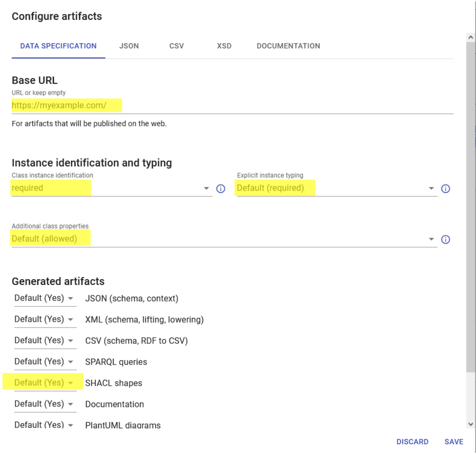Open the PlantUML diagrams generation dropdown
The image size is (476, 454).
point(45,424)
